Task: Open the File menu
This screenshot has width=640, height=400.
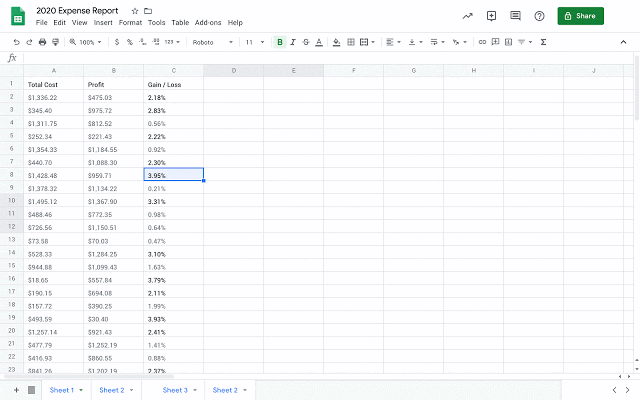Action: click(42, 22)
